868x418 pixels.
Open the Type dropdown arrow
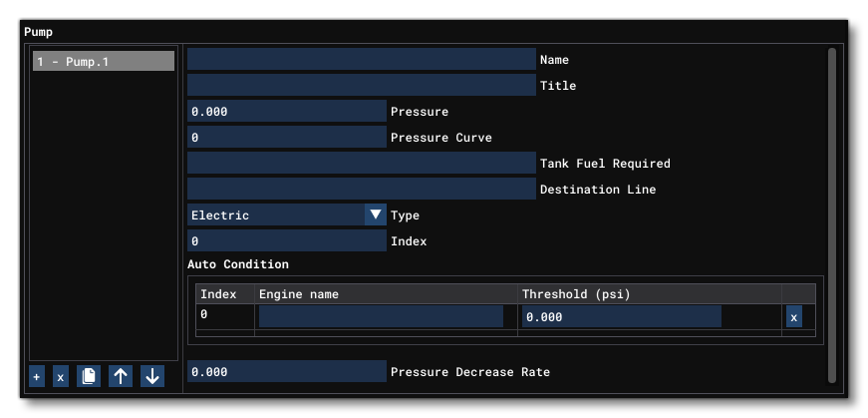375,214
